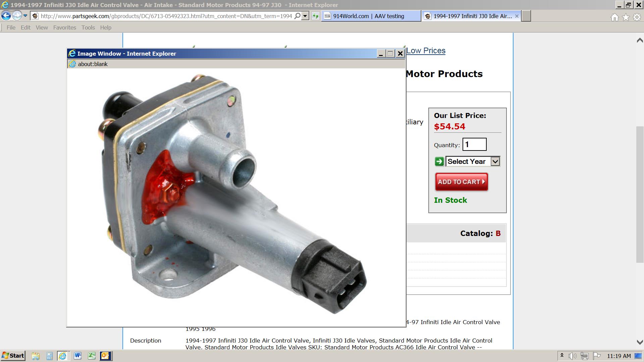Image resolution: width=644 pixels, height=362 pixels.
Task: Open the IE Tools gear icon
Action: coord(637,17)
